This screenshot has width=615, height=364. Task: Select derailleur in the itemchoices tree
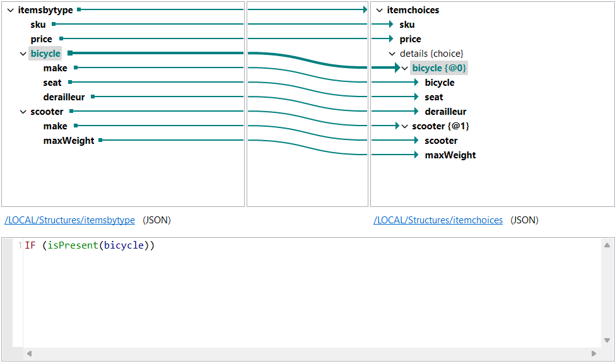point(445,111)
